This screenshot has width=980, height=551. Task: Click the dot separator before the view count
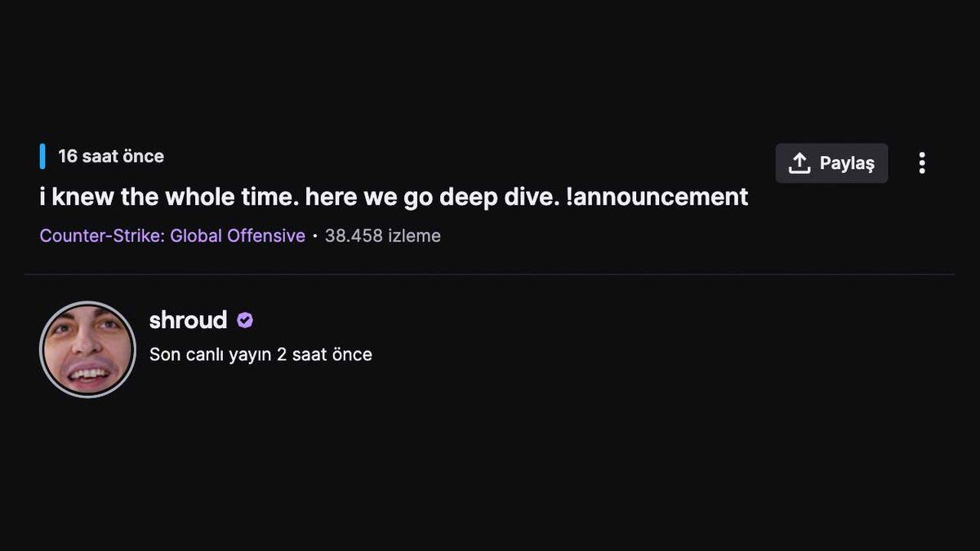pyautogui.click(x=315, y=236)
